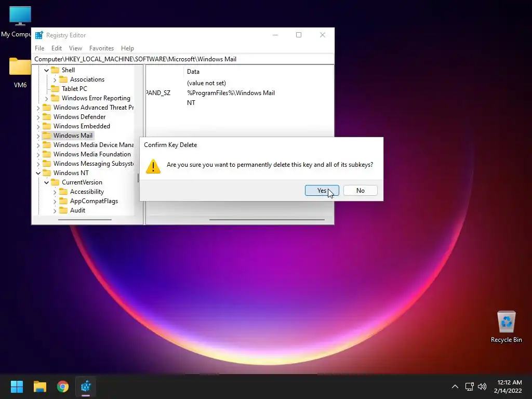Select the Tablet PC folder icon
The image size is (532, 399).
[55, 88]
